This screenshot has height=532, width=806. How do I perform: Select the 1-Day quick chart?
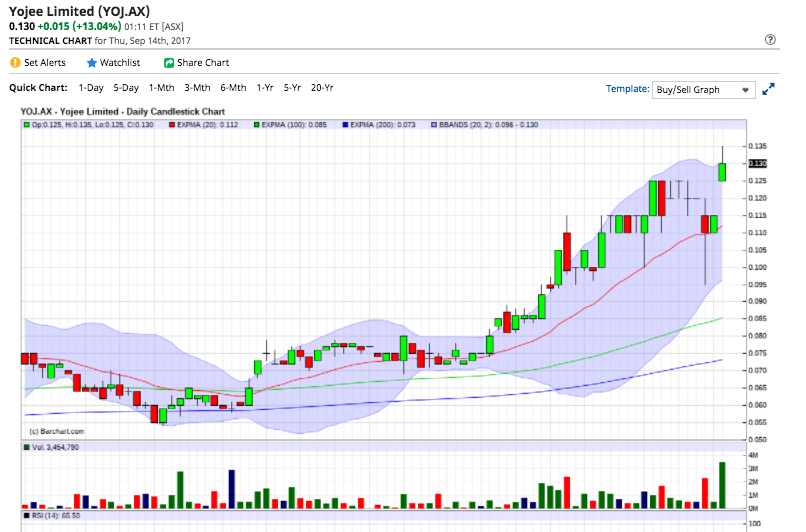91,88
